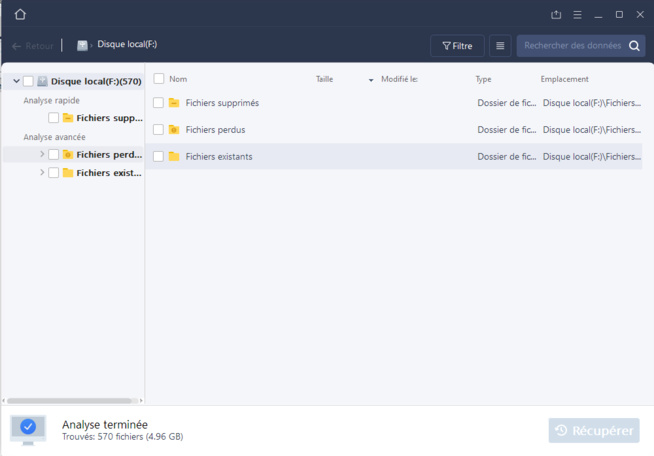This screenshot has width=654, height=456.
Task: Click the share/export icon in title bar
Action: 556,15
